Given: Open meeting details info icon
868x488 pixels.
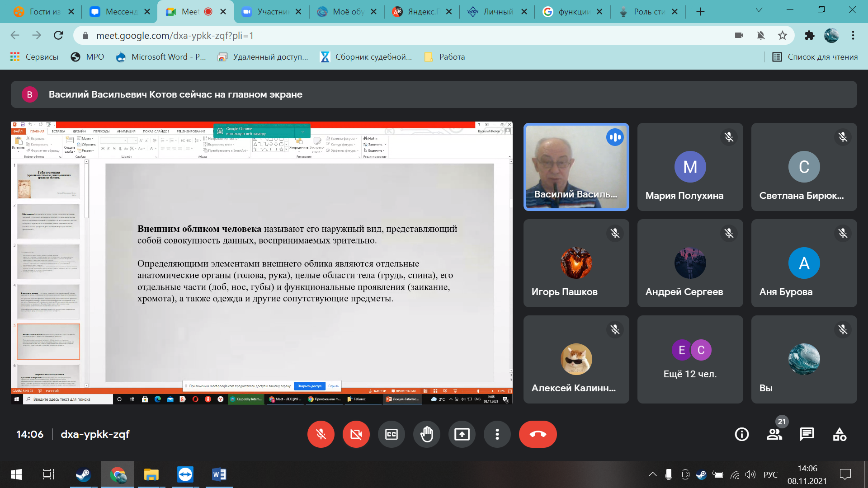Looking at the screenshot, I should tap(741, 434).
